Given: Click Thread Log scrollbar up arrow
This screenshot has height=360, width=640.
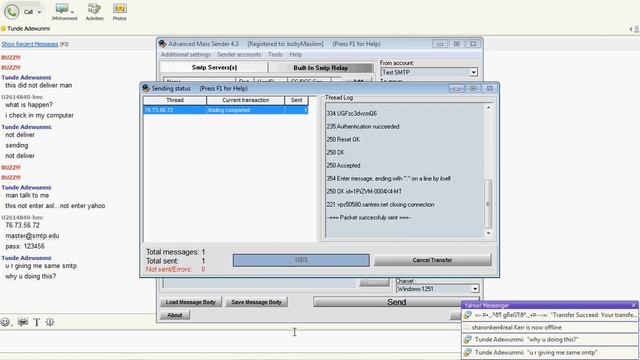Looking at the screenshot, I should pyautogui.click(x=488, y=108).
